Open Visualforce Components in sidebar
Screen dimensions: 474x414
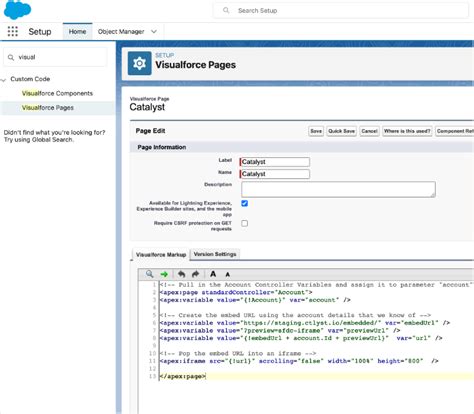(57, 93)
